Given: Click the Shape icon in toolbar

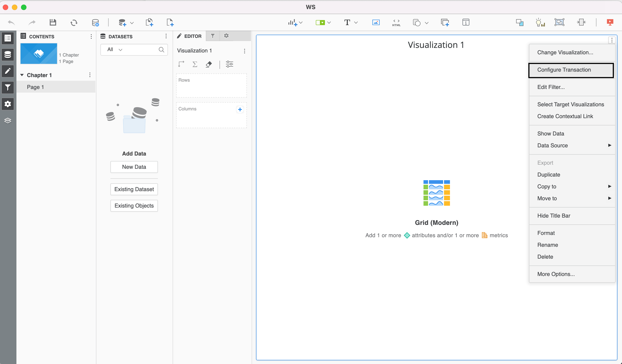Looking at the screenshot, I should coord(417,22).
